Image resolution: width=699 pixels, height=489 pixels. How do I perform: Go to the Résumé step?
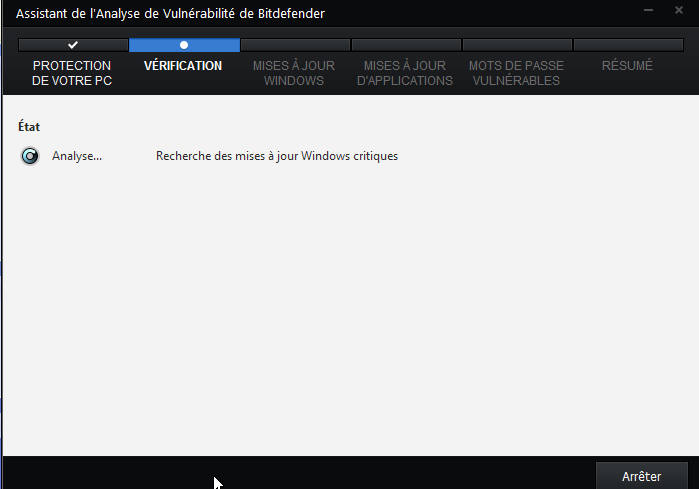point(627,66)
